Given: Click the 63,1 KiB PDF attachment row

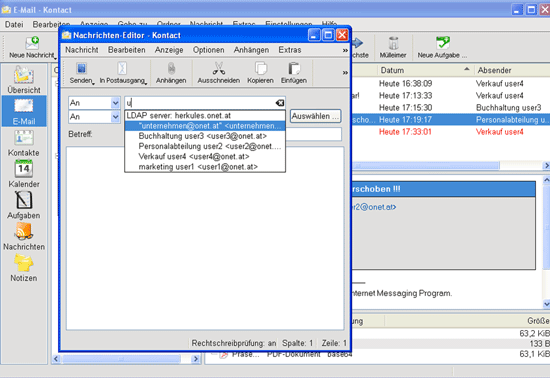Looking at the screenshot, I should [377, 354].
